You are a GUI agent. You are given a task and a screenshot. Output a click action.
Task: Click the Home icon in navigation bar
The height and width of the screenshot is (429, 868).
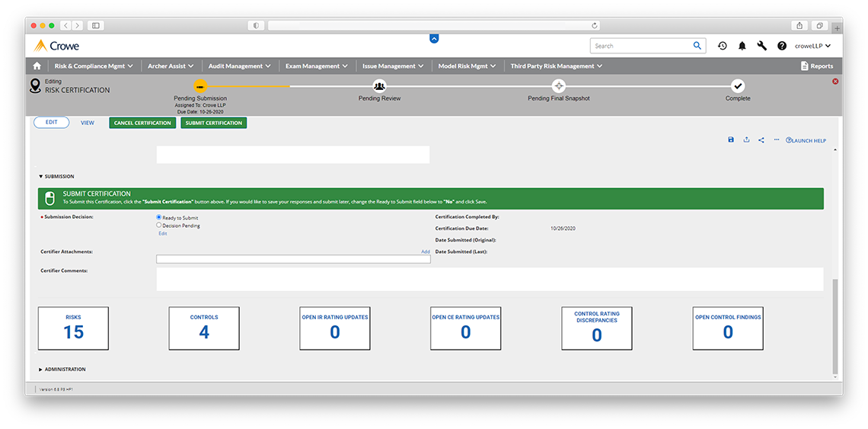[37, 66]
